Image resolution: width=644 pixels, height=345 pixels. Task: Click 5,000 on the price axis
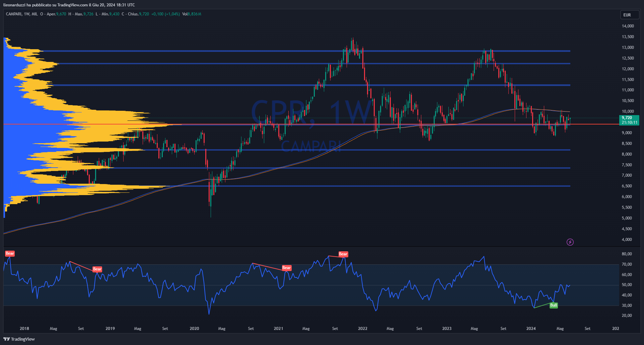pos(627,218)
